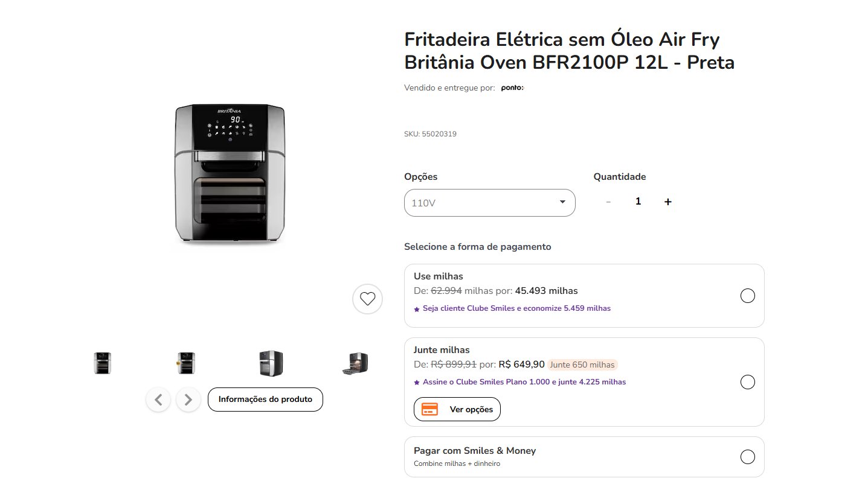Select Pagar com Smiles & Money radio
Image resolution: width=868 pixels, height=481 pixels.
pos(748,457)
